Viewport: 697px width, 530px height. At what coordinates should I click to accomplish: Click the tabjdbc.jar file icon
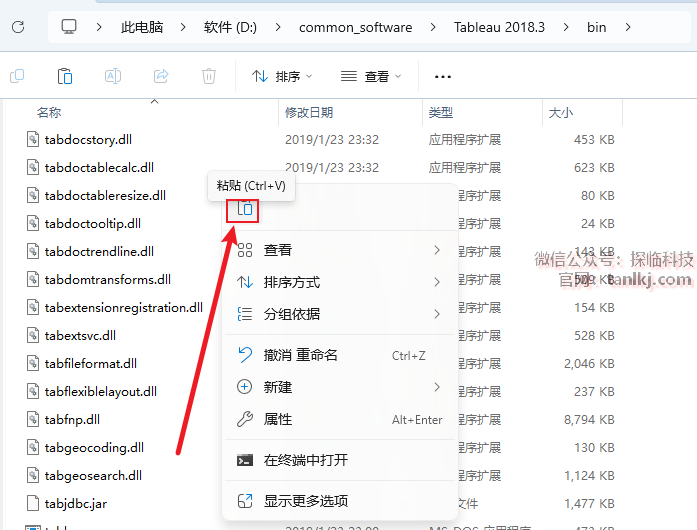pyautogui.click(x=33, y=503)
